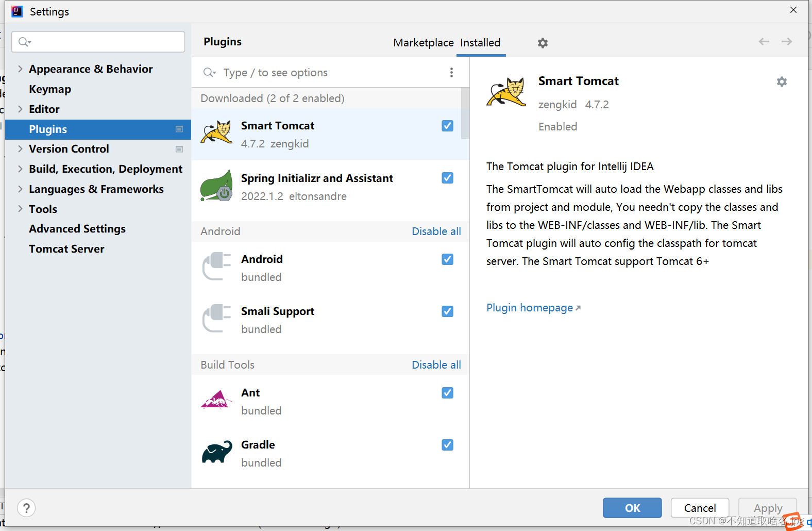812x531 pixels.
Task: Click the Build Tools group header
Action: (x=228, y=365)
